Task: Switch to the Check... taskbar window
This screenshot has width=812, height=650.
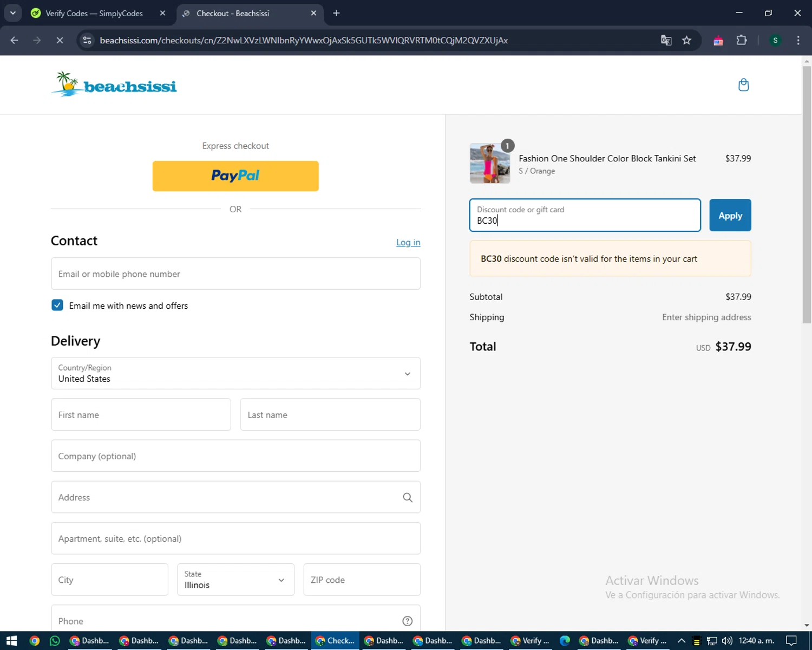Action: 335,641
